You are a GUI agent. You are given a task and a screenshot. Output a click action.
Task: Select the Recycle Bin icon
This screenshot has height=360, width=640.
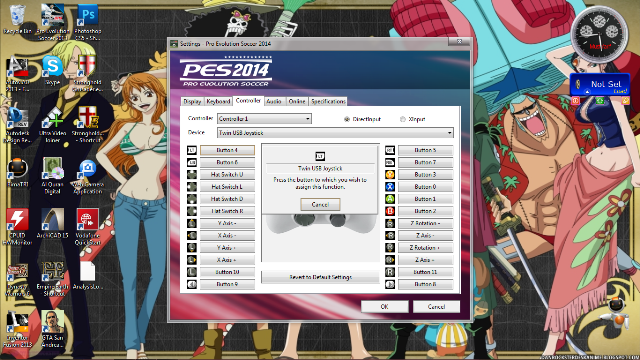click(17, 20)
